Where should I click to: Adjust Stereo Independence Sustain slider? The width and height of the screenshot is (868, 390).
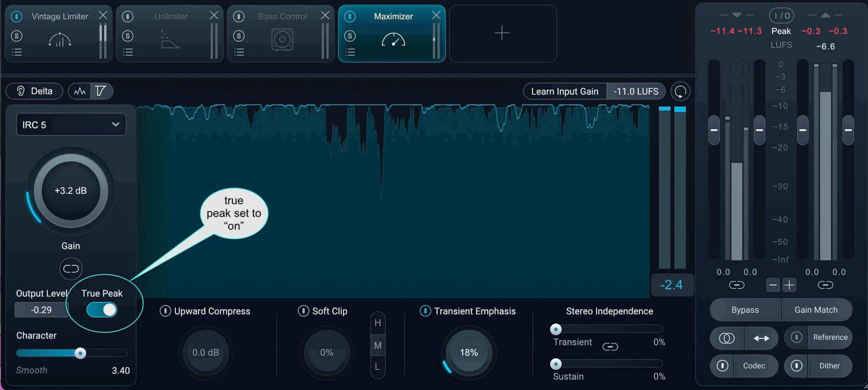coord(556,364)
